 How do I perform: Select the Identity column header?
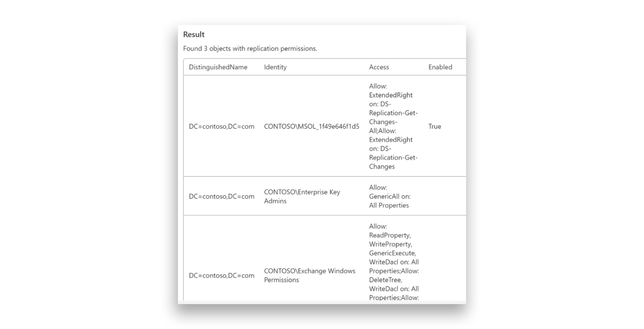click(x=275, y=67)
